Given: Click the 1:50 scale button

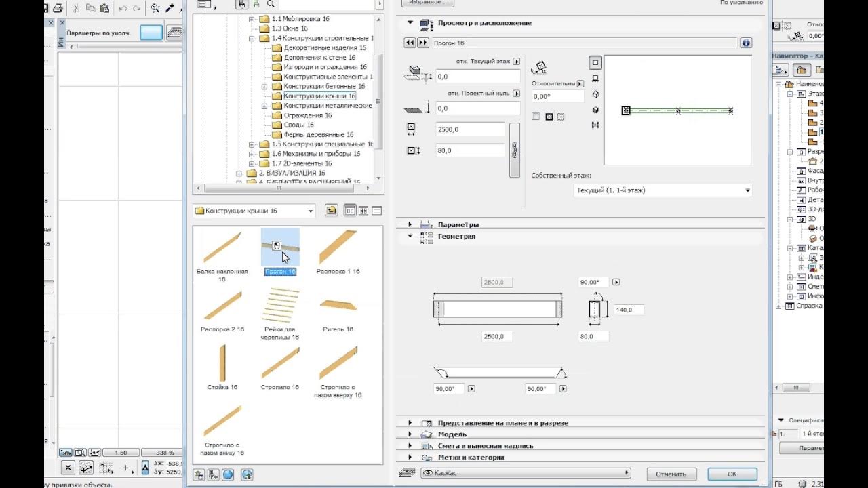Looking at the screenshot, I should [x=121, y=453].
